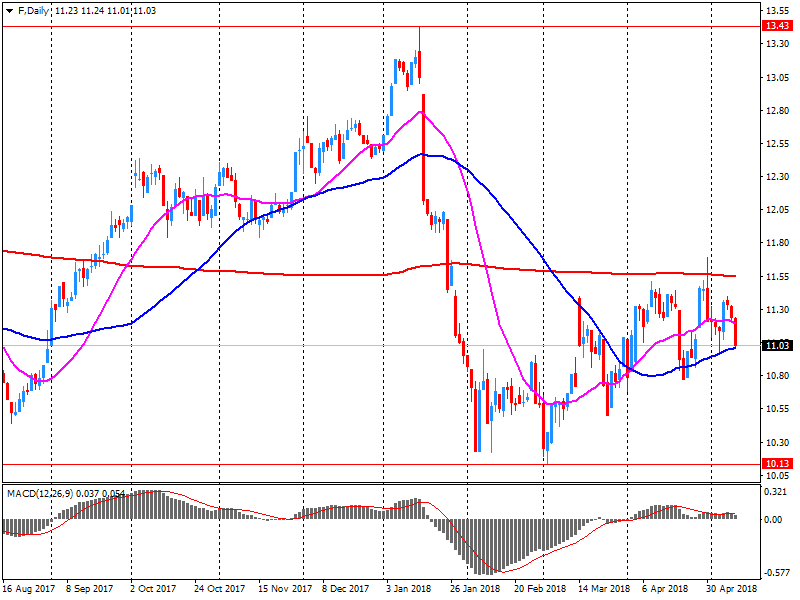Click the 8 Sep 2017 date label

coord(90,589)
